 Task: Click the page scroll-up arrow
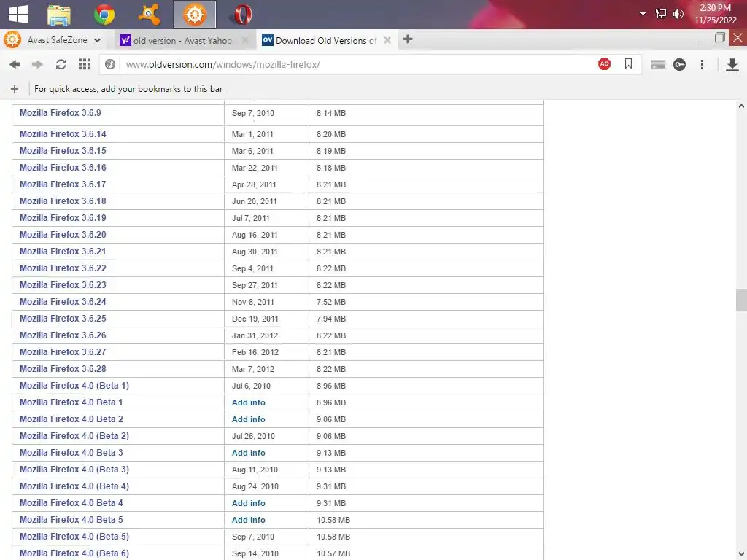pyautogui.click(x=741, y=106)
